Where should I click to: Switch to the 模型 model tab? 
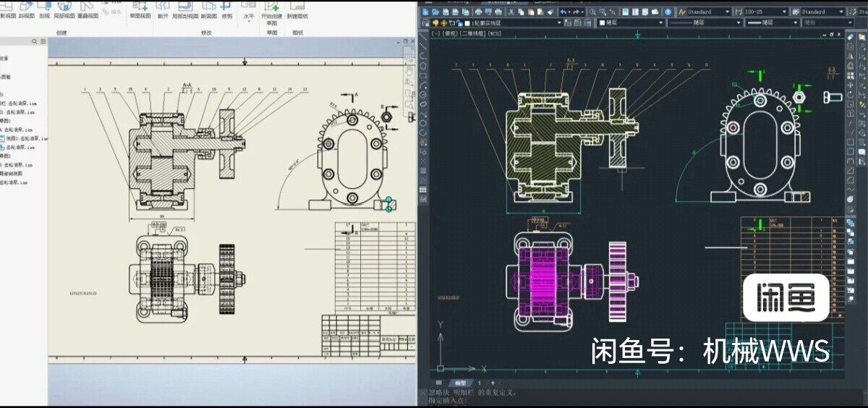point(461,383)
